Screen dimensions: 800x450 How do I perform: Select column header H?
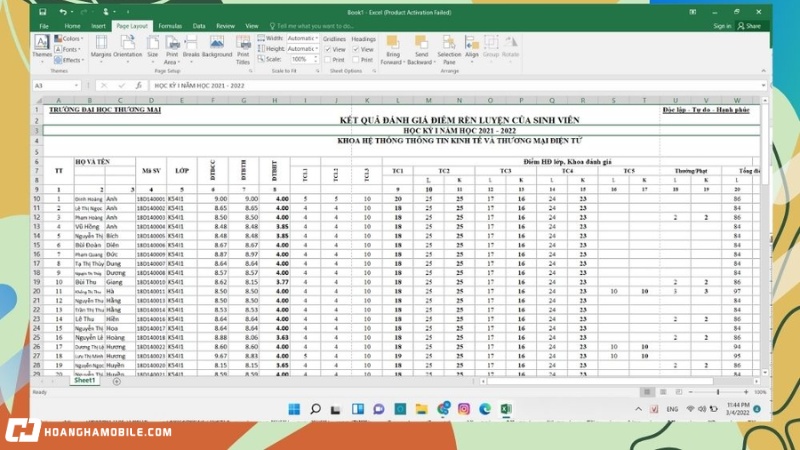(274, 101)
